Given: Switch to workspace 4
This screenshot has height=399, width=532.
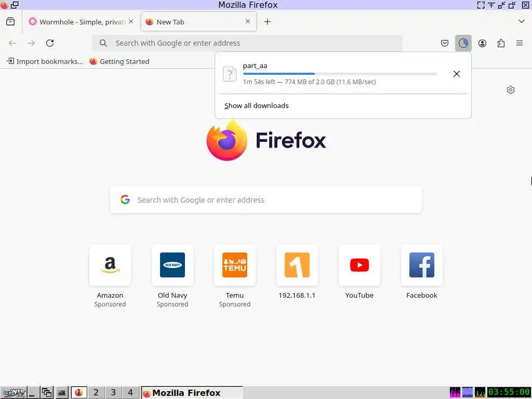Looking at the screenshot, I should click(130, 393).
